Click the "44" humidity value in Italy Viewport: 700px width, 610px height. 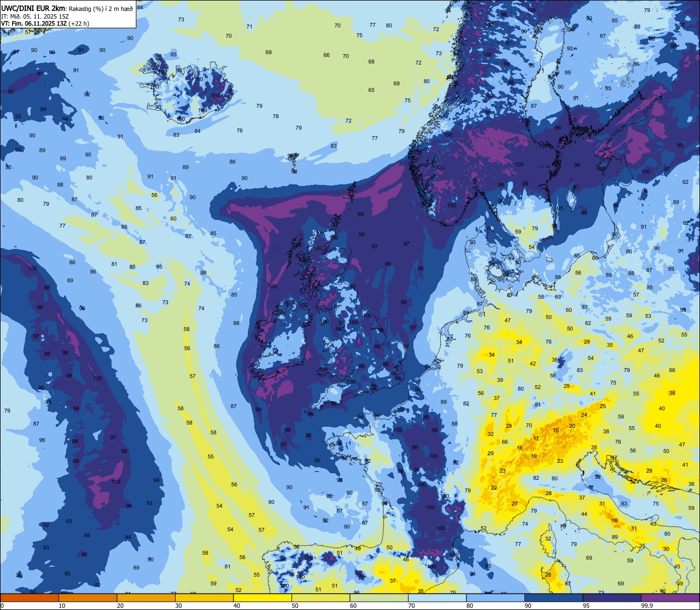(584, 514)
